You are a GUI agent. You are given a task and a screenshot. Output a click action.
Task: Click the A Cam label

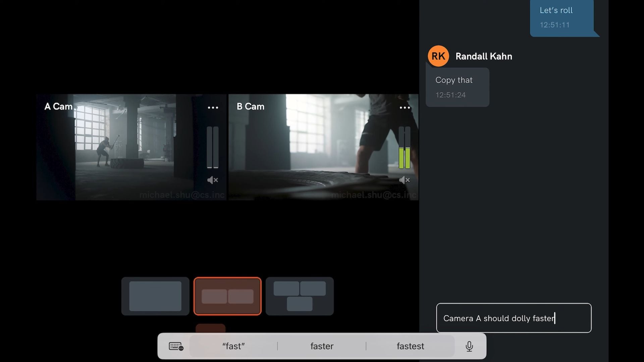point(58,107)
